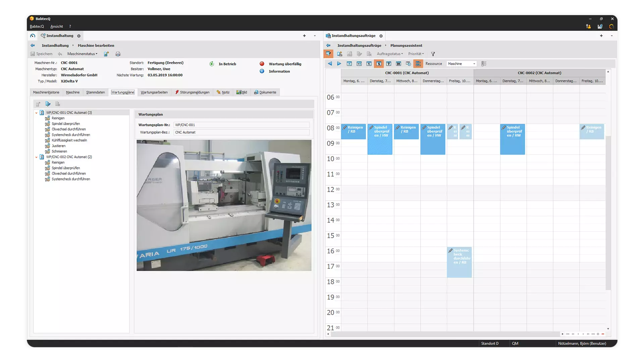Viewport: 644px width, 362px height.
Task: Open the BabtecQ menu
Action: (x=37, y=26)
